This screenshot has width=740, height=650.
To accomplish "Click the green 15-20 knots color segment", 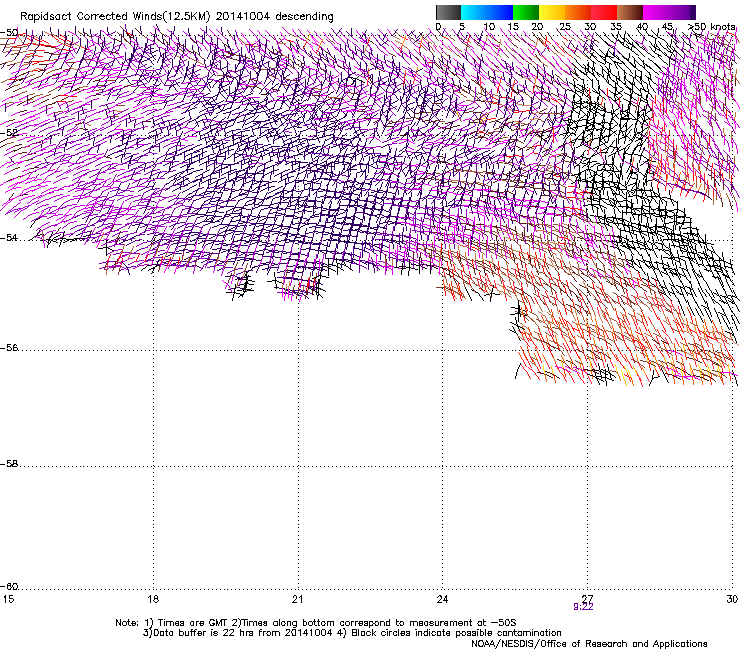I will point(526,12).
